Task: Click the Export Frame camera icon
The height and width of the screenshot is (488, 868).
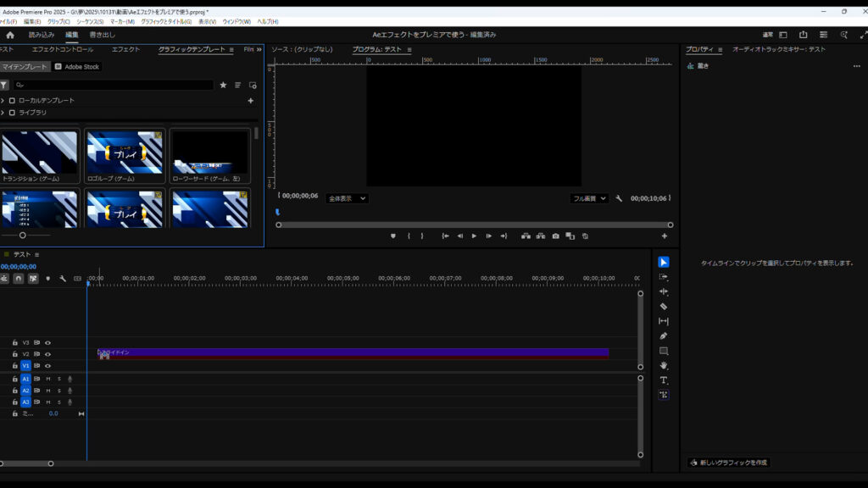Action: [555, 236]
